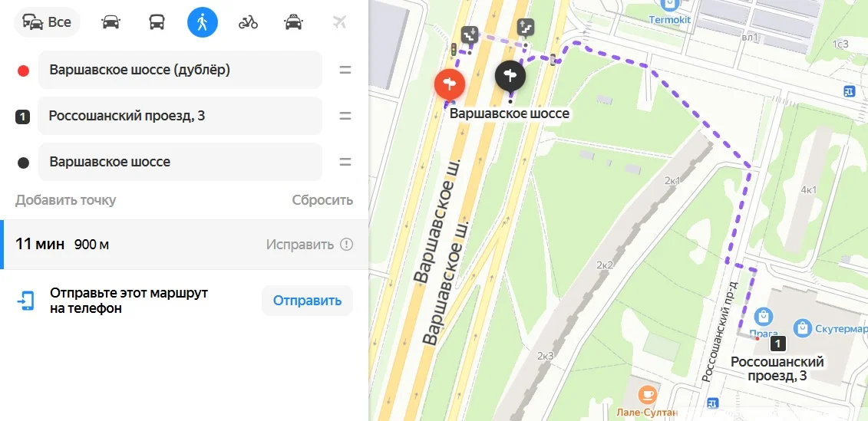Select the car route mode icon

111,23
